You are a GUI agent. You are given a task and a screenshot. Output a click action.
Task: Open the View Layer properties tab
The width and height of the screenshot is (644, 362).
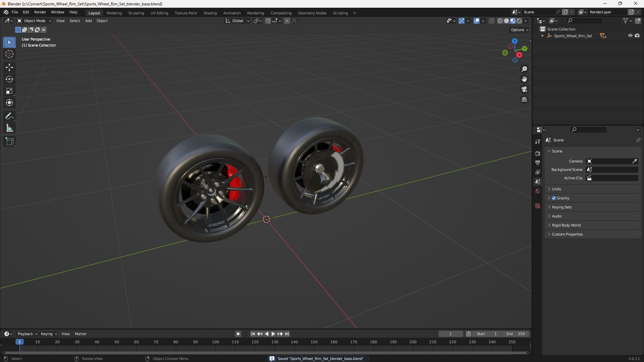538,172
